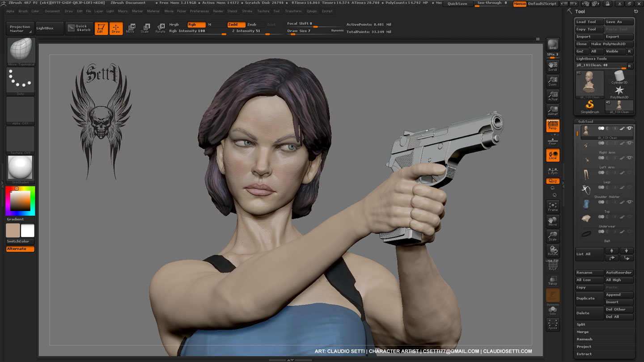The width and height of the screenshot is (644, 362).
Task: Toggle XYZ rotation mode
Action: (x=553, y=181)
